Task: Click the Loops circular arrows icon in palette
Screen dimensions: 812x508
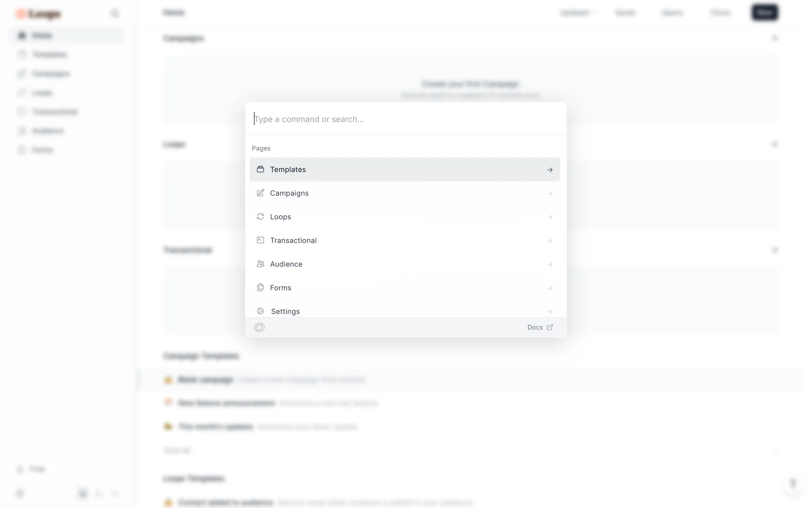Action: (x=261, y=217)
